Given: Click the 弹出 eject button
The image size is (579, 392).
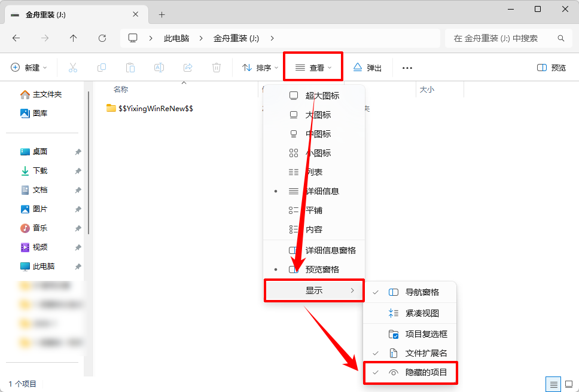Looking at the screenshot, I should coord(367,68).
